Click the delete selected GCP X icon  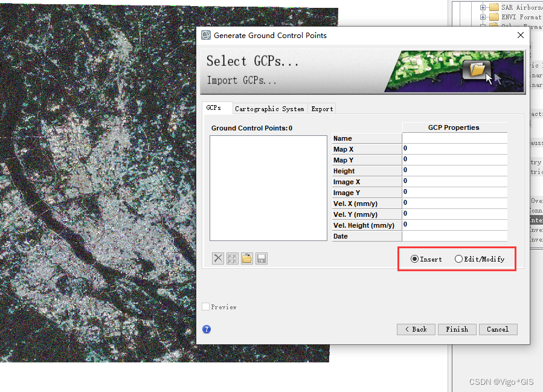pyautogui.click(x=218, y=259)
